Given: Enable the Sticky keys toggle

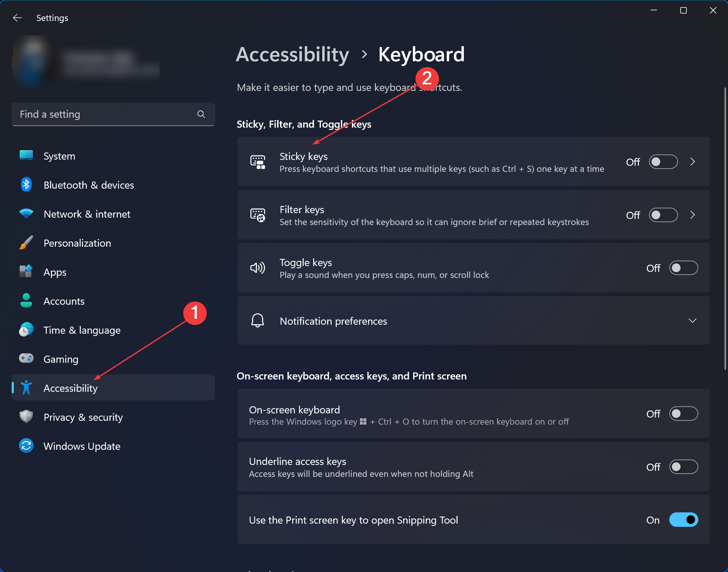Looking at the screenshot, I should coord(663,162).
